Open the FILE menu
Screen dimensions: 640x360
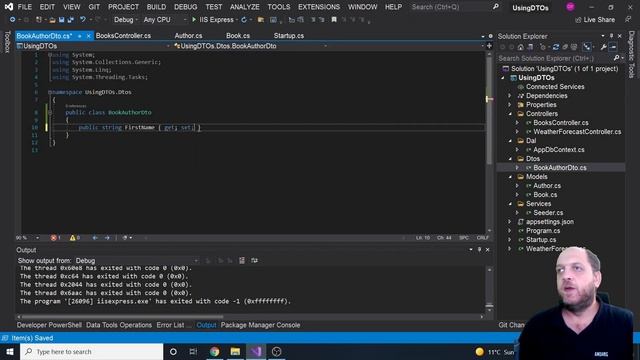pos(24,7)
